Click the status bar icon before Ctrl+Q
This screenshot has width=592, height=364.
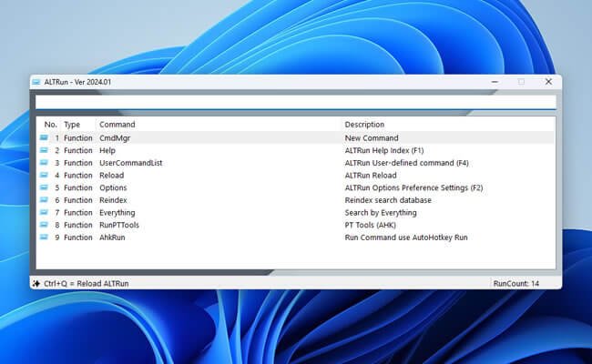tap(36, 283)
